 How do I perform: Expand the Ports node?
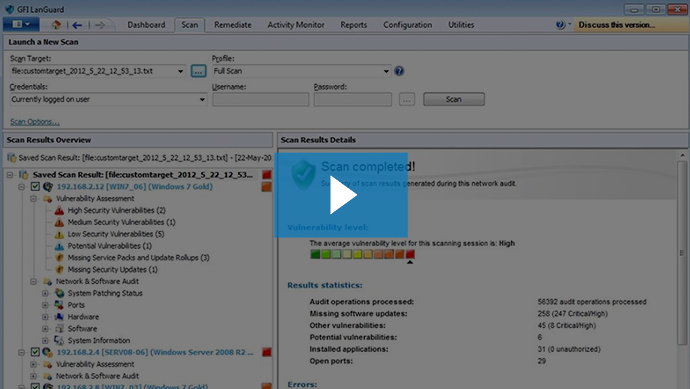45,305
